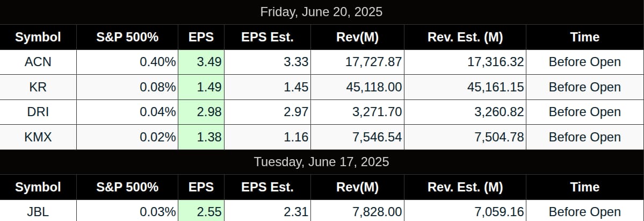Click Rev(M) column header in top table

point(357,37)
